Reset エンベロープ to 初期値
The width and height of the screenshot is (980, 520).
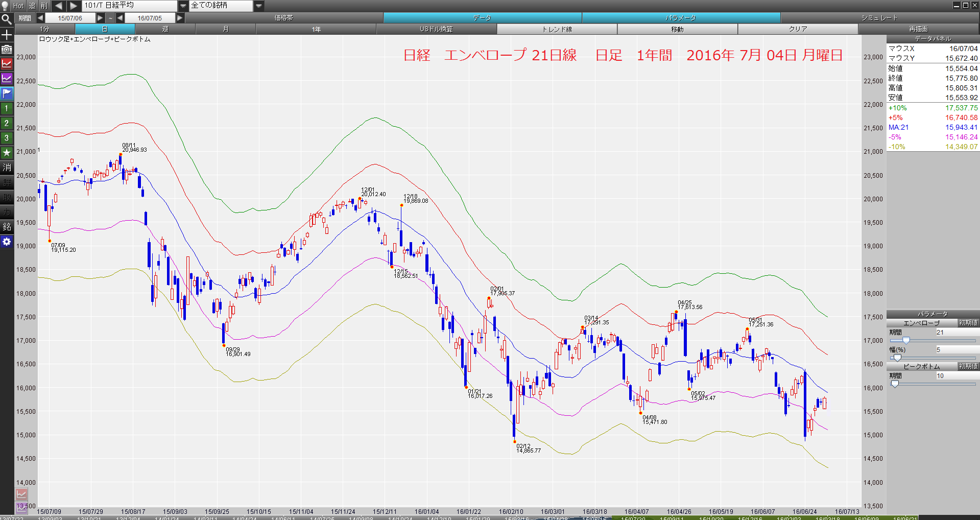click(968, 323)
